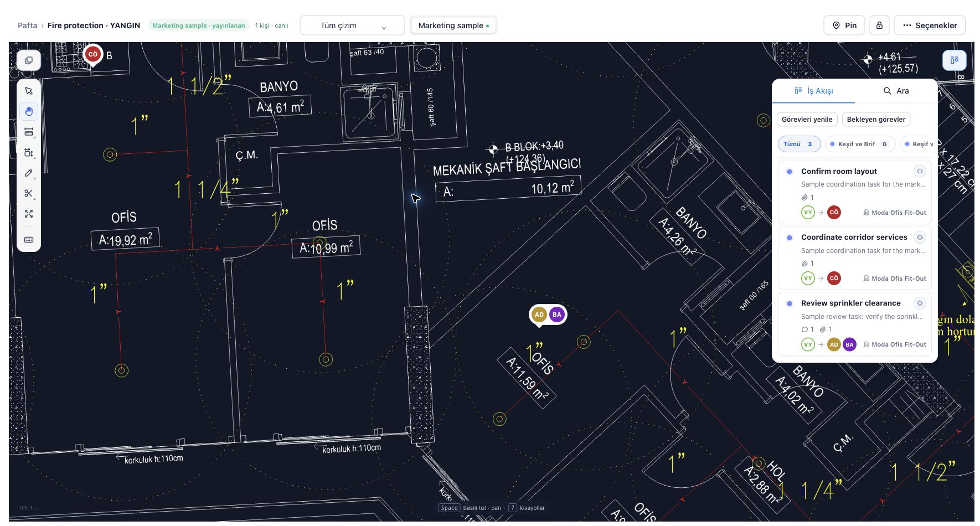Click the BA avatar in Review sprinkler task
Screen dimensions: 980x526
[849, 344]
